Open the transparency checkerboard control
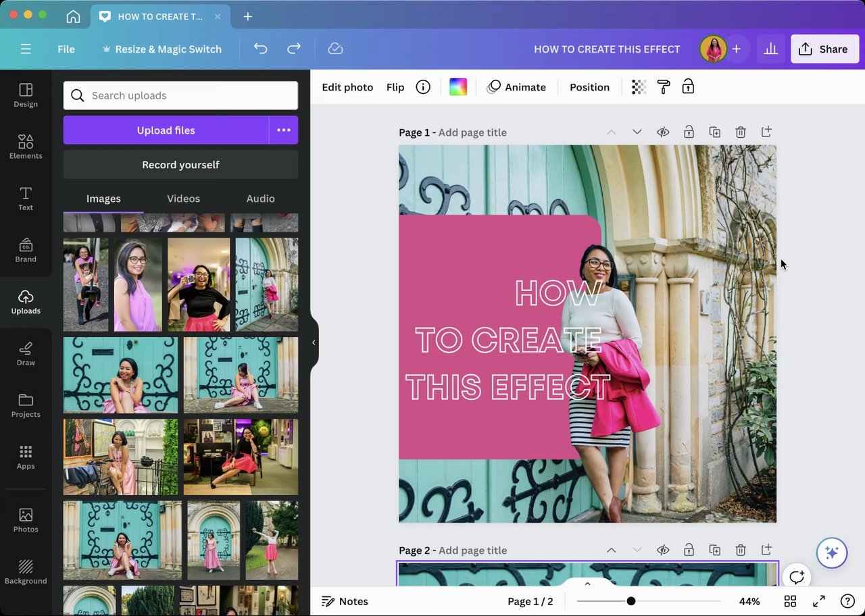This screenshot has width=865, height=616. tap(639, 87)
